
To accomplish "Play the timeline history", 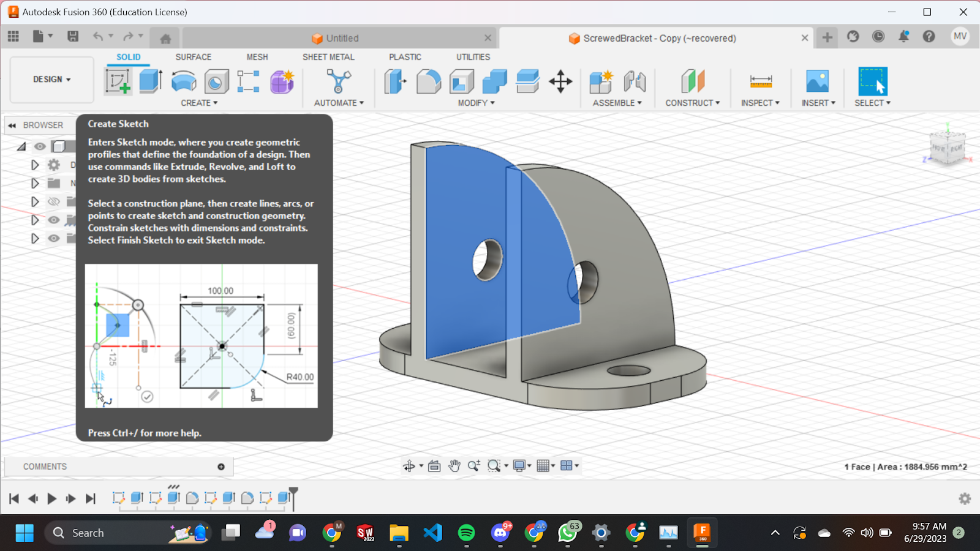I will [x=52, y=498].
